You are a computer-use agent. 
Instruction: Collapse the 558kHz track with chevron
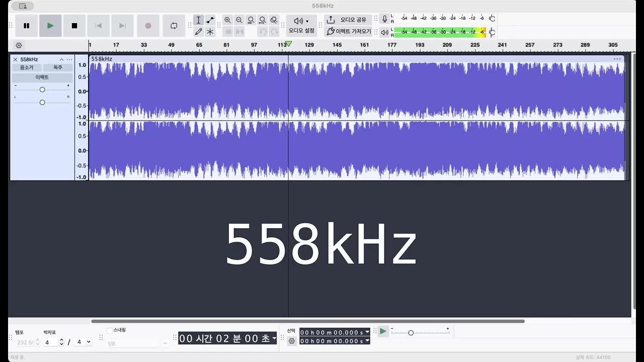point(61,59)
